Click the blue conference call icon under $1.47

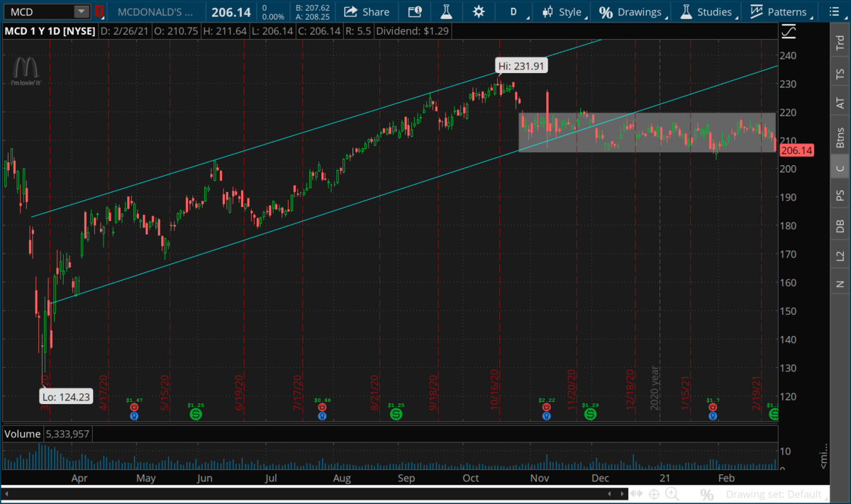pos(133,417)
